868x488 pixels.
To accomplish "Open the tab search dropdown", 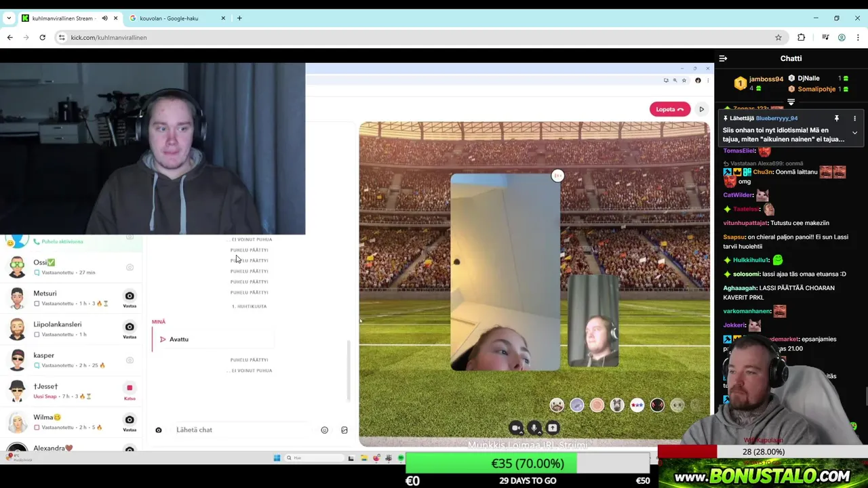I will 9,18.
